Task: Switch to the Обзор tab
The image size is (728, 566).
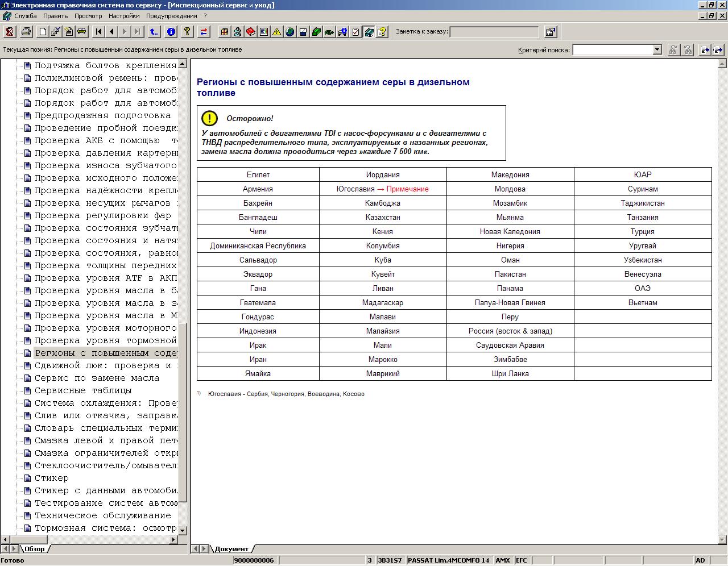Action: 34,549
